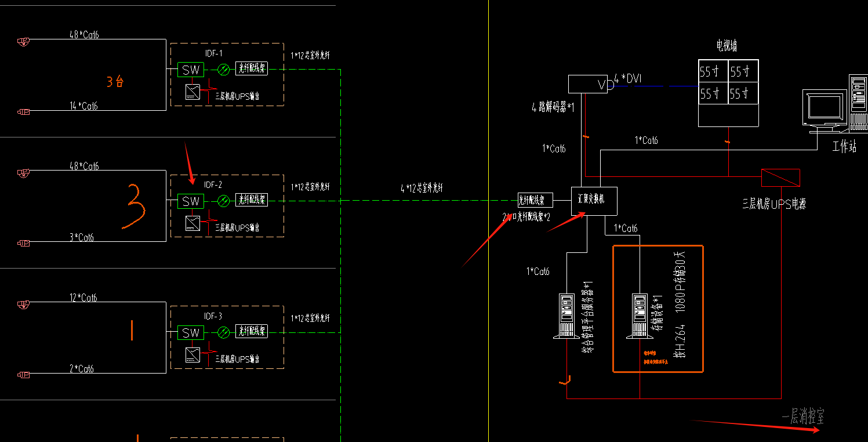Select the UPS power symbol below SW in IDF-3
868x442 pixels.
tap(193, 355)
